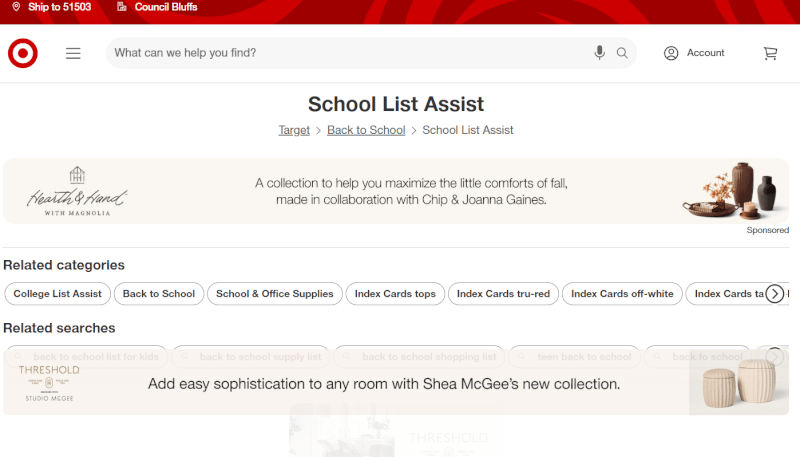Open the shopping cart
Screen dimensions: 800x457
[x=770, y=53]
